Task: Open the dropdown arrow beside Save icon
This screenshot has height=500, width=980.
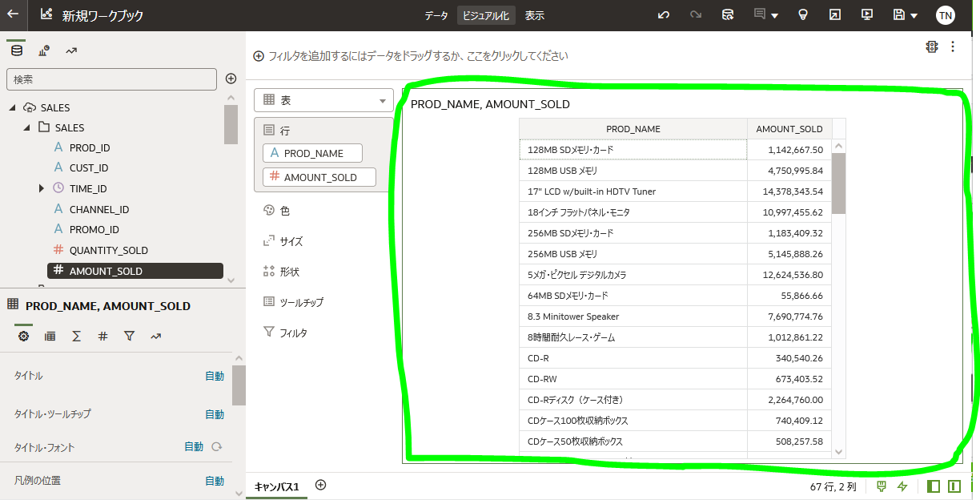Action: (914, 16)
